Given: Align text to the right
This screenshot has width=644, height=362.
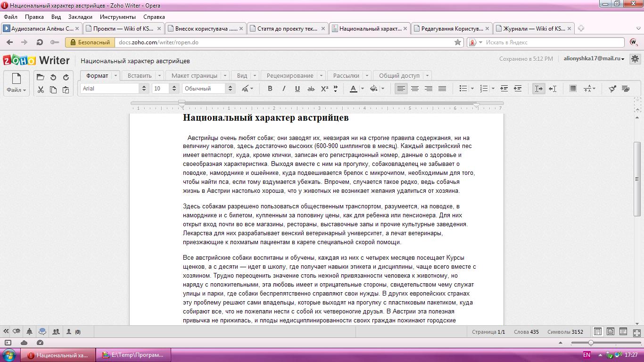Looking at the screenshot, I should [x=428, y=88].
